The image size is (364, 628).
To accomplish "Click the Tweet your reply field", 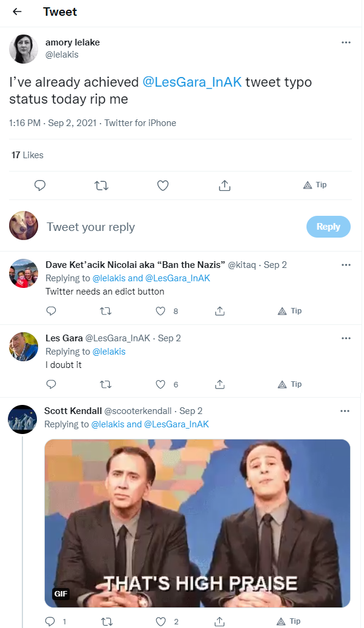I will (x=172, y=227).
